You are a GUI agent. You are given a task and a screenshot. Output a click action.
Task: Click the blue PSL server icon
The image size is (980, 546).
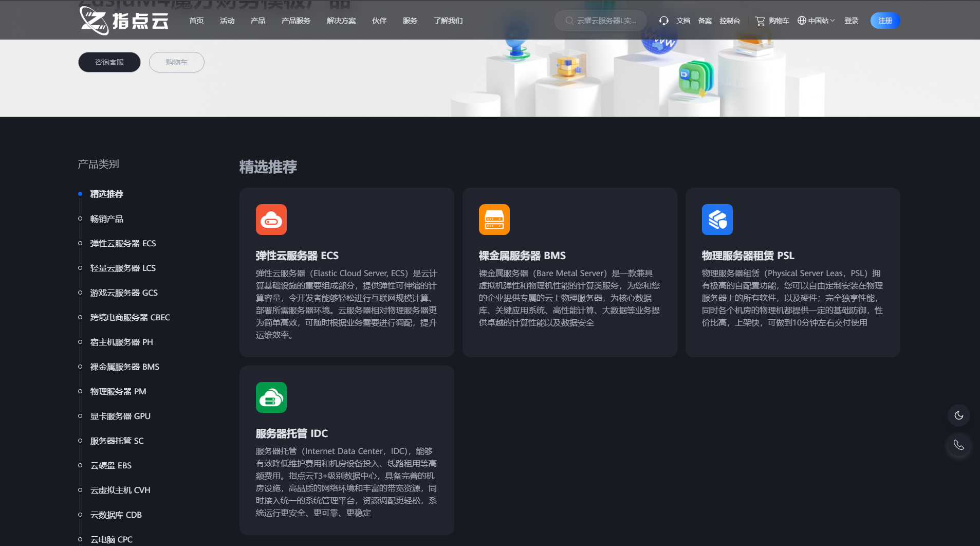[x=717, y=220]
